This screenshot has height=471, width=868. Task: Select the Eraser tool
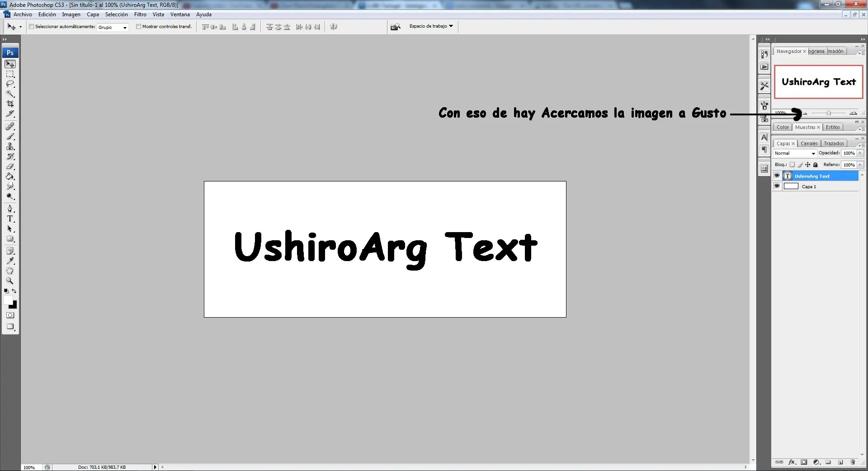pyautogui.click(x=10, y=167)
